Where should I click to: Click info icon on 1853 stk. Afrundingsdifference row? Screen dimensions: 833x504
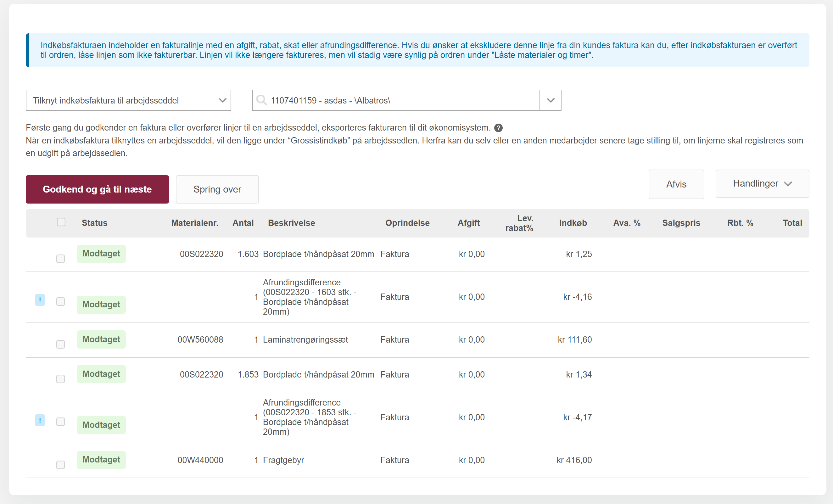click(40, 420)
